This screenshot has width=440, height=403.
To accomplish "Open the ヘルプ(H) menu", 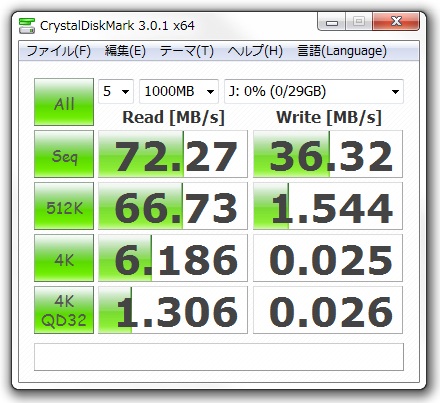I will 255,51.
